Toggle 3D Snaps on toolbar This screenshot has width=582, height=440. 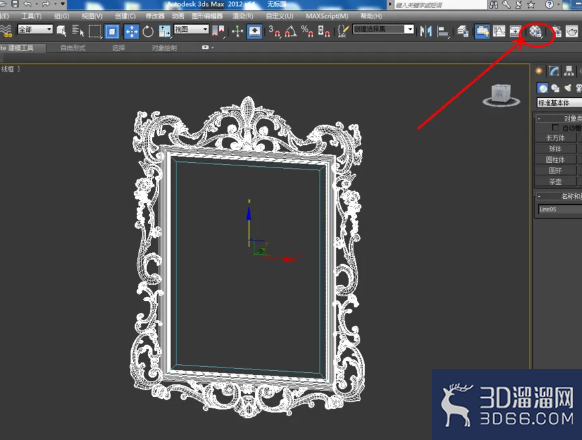point(275,31)
